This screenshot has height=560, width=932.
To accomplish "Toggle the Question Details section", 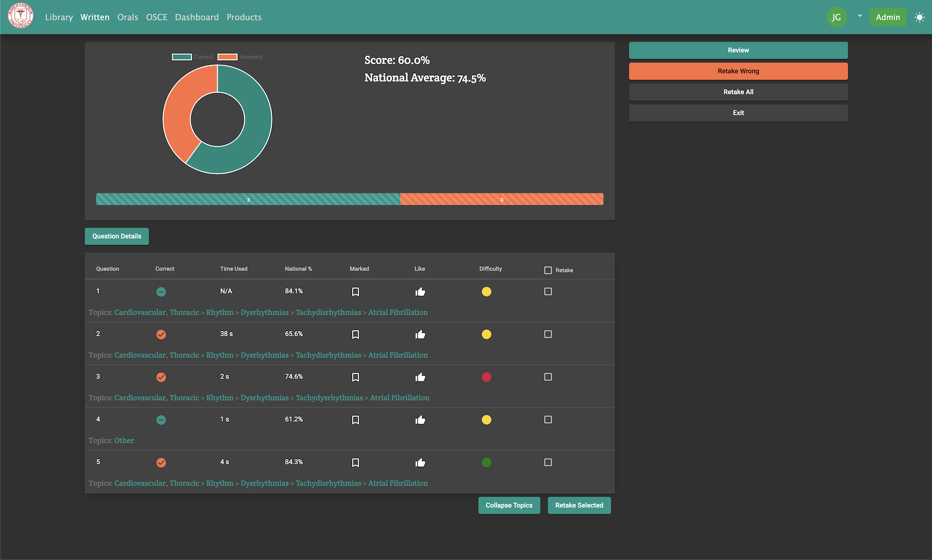I will pyautogui.click(x=116, y=236).
